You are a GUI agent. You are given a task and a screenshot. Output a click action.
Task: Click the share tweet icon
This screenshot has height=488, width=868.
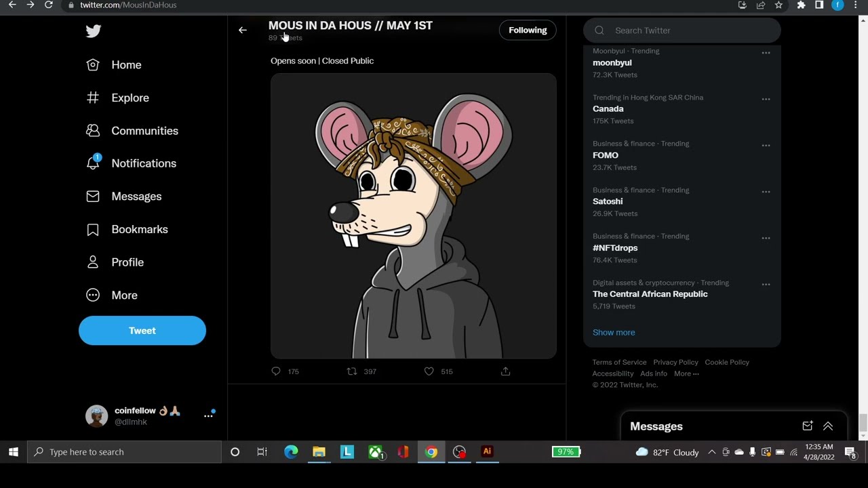click(x=505, y=371)
